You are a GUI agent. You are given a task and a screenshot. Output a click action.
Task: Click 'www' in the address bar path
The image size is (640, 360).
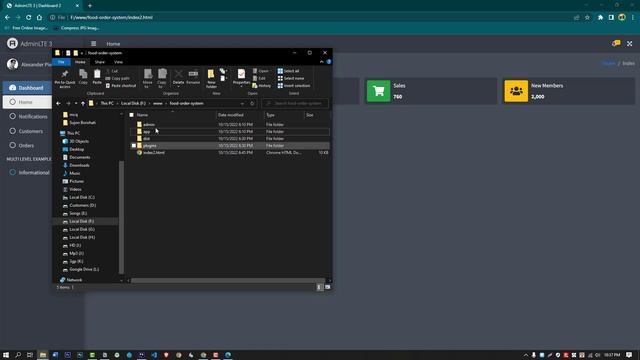158,104
